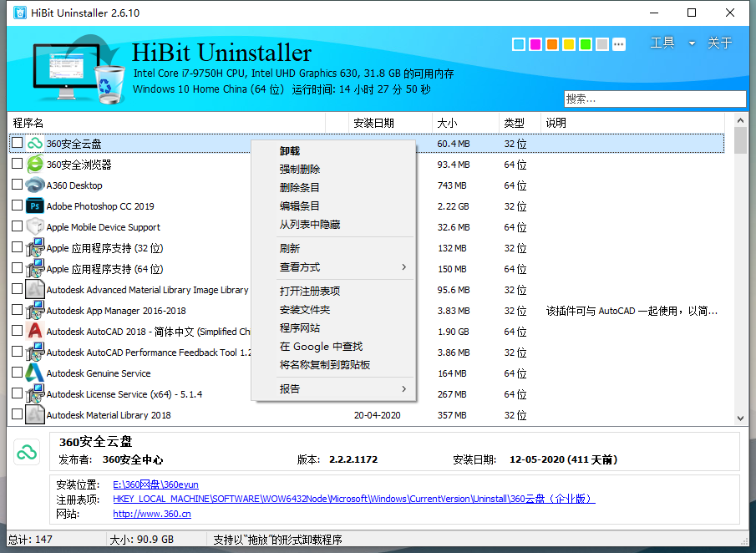Sort list by 大小 column header
The width and height of the screenshot is (756, 553).
465,123
